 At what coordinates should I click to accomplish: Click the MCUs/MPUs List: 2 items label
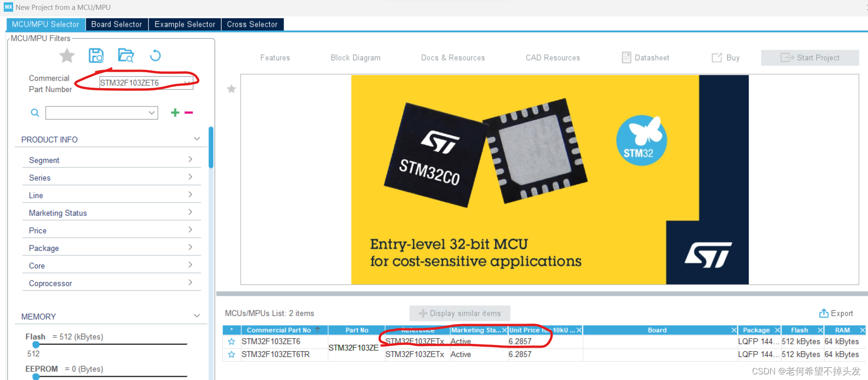tap(270, 313)
